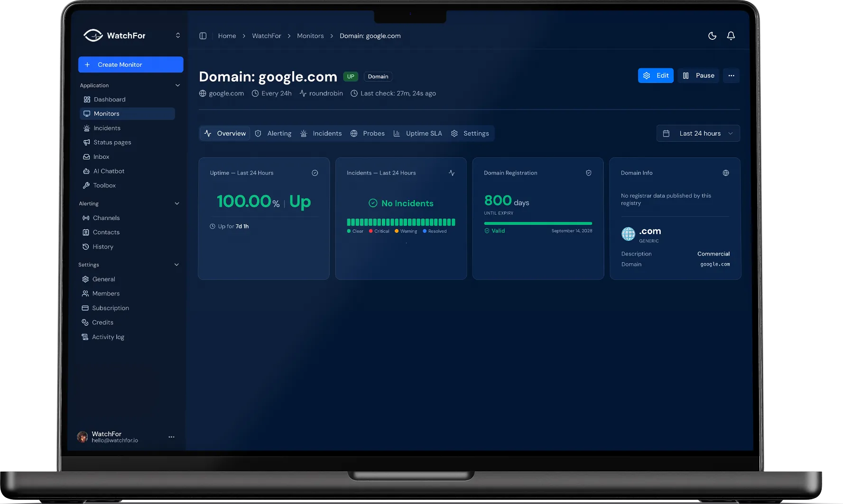This screenshot has height=504, width=843.
Task: Go to WatchFor breadcrumb
Action: 267,36
